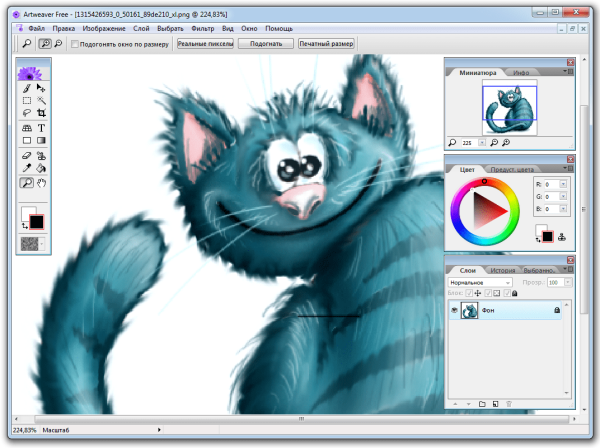Pick the Text tool

42,128
